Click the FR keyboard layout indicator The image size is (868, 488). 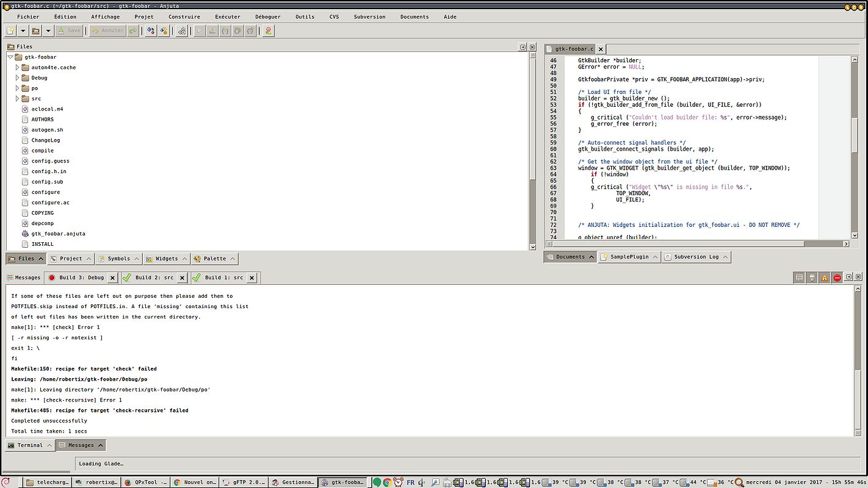410,482
